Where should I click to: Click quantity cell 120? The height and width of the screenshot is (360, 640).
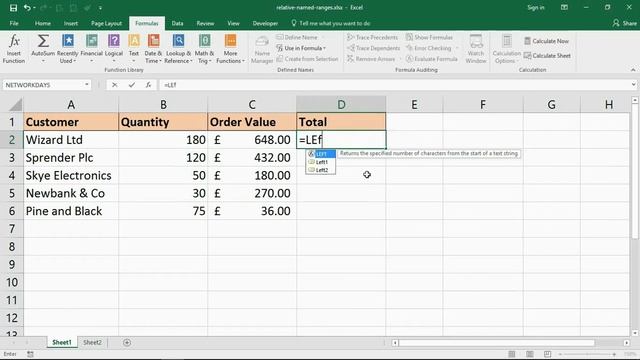coord(163,158)
